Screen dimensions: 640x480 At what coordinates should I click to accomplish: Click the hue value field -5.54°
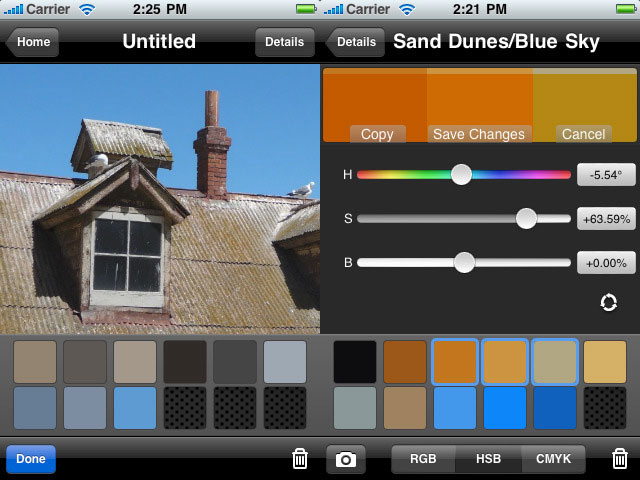pyautogui.click(x=606, y=175)
